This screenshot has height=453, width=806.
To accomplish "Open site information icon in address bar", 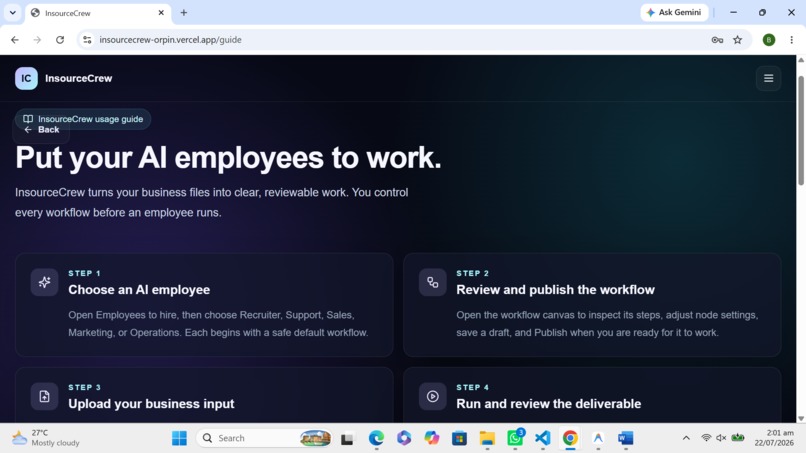I will 87,40.
